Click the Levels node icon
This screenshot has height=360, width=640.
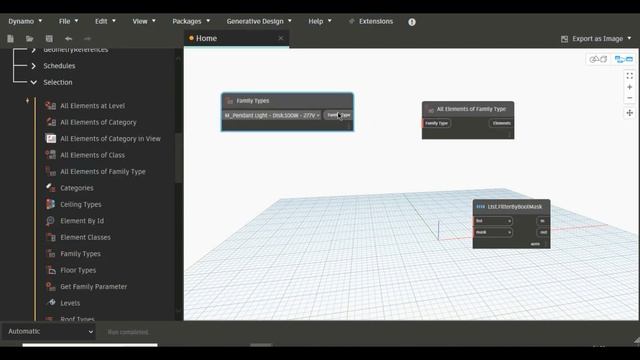coord(51,303)
